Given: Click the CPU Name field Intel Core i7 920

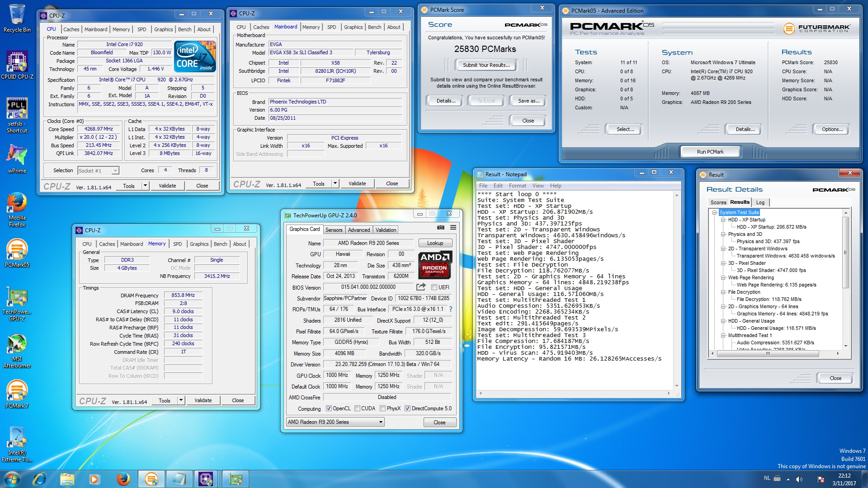Looking at the screenshot, I should coord(124,44).
